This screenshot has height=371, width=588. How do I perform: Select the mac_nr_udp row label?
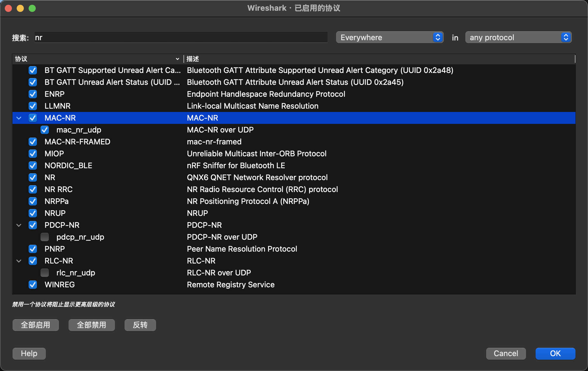click(79, 130)
